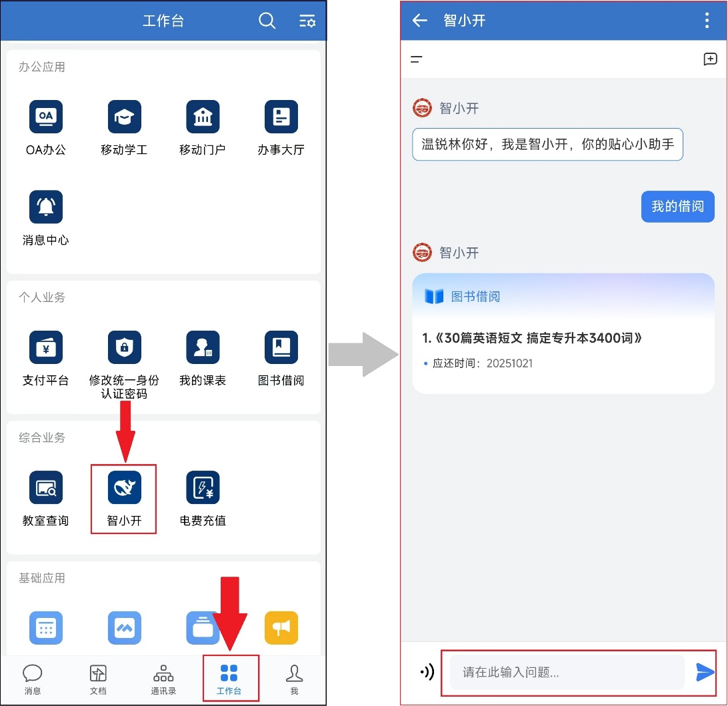Open workbench list settings icon
Screen dimensions: 728x706
click(x=307, y=21)
